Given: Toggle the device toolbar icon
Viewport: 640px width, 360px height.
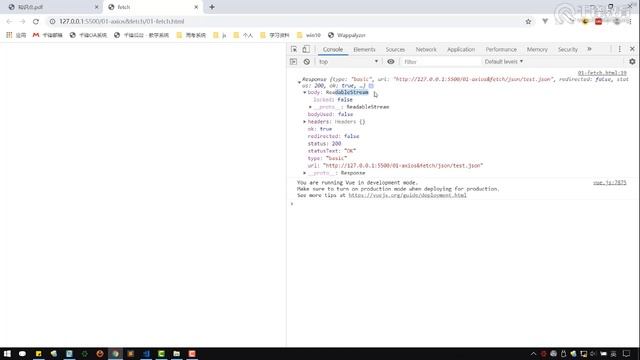Looking at the screenshot, I should pos(306,49).
